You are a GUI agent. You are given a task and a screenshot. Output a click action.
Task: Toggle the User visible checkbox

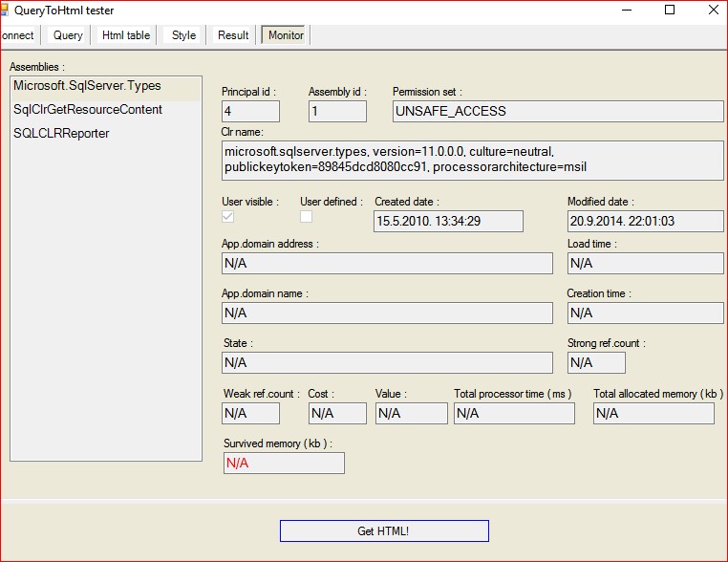[x=227, y=217]
